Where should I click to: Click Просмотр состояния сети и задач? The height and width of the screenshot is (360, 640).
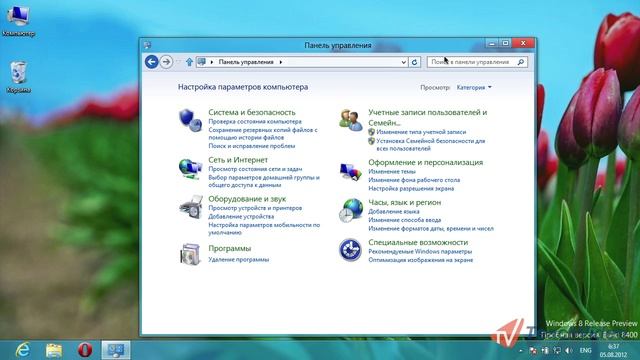[255, 169]
